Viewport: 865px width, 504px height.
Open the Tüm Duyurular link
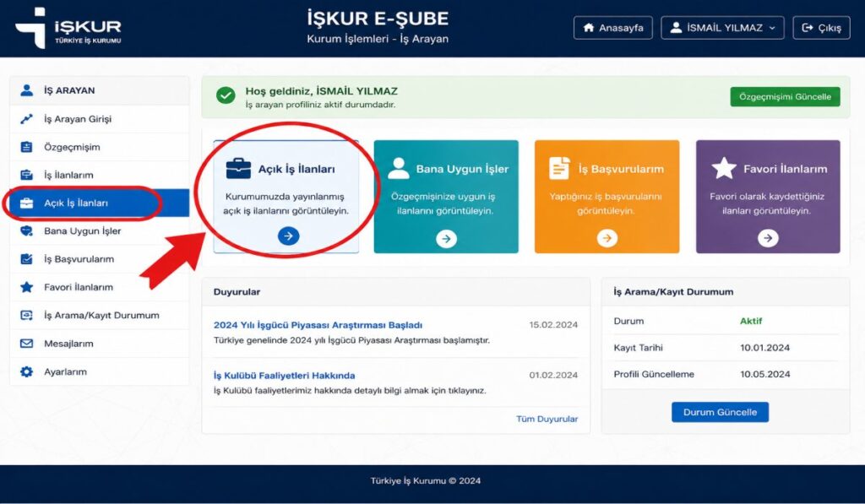547,419
